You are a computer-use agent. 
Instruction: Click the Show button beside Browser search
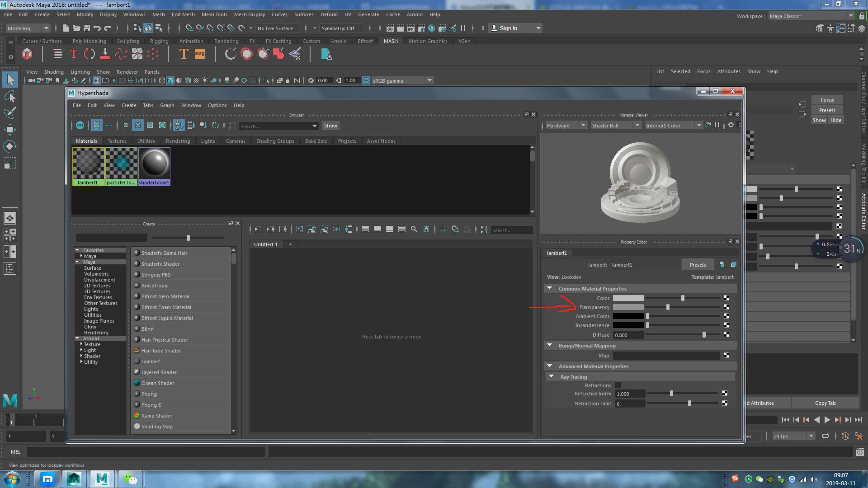point(330,126)
